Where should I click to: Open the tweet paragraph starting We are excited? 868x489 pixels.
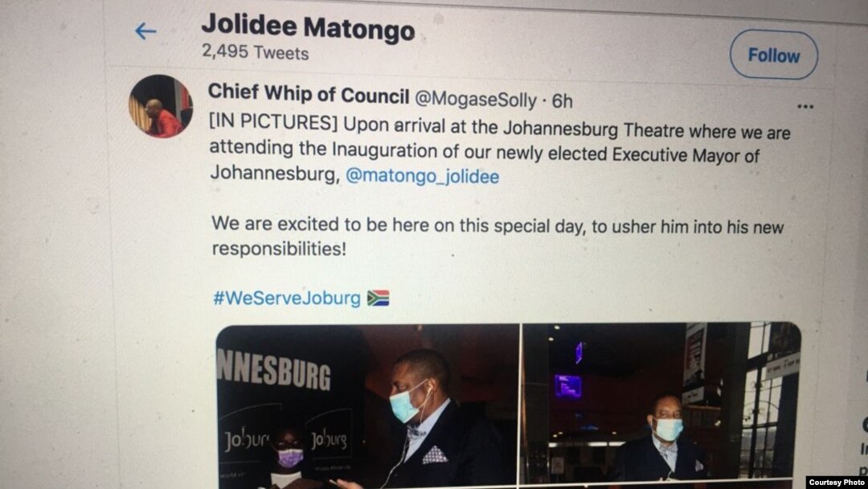[497, 237]
